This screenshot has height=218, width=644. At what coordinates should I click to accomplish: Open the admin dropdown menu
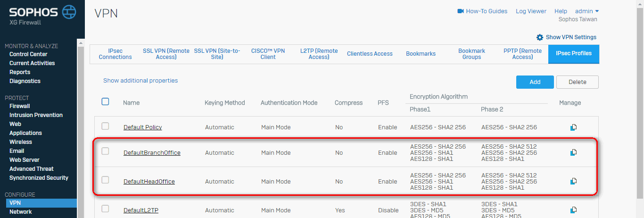point(587,11)
